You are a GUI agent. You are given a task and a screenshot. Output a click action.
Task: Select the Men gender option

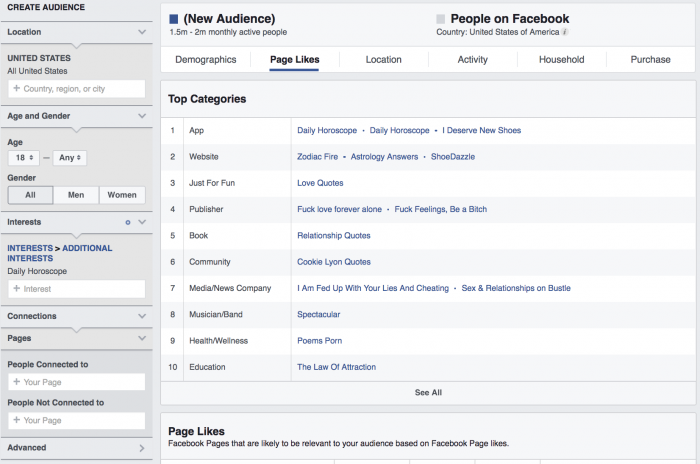click(76, 195)
